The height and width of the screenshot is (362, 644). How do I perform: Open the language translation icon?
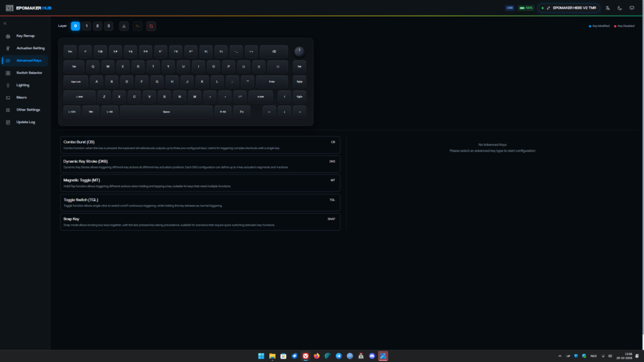(608, 8)
